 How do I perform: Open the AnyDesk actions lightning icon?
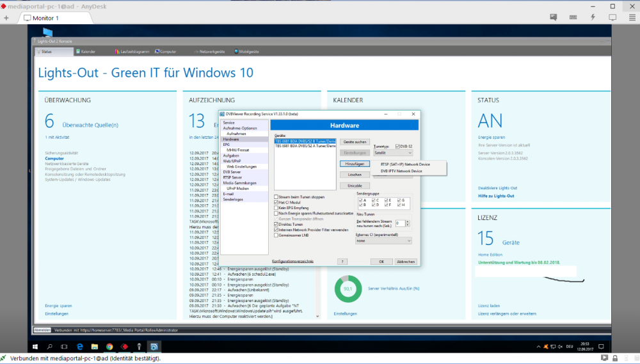coord(593,17)
